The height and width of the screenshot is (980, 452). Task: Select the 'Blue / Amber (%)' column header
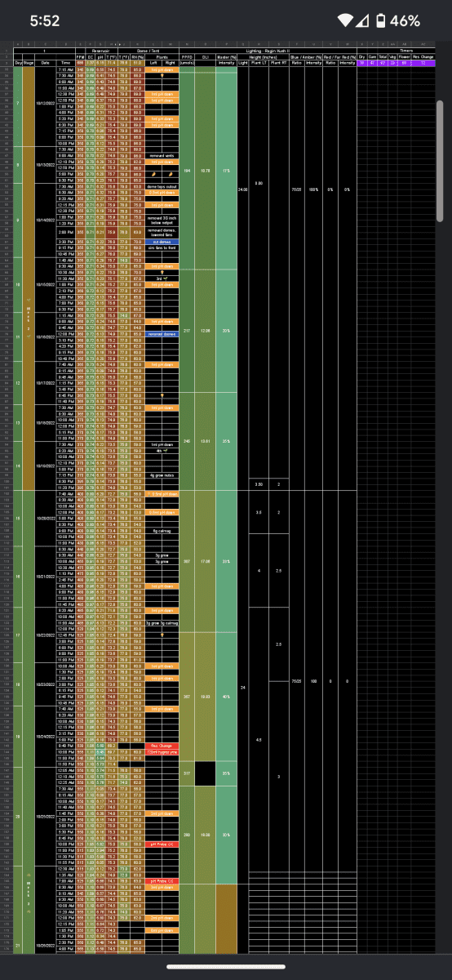point(306,56)
